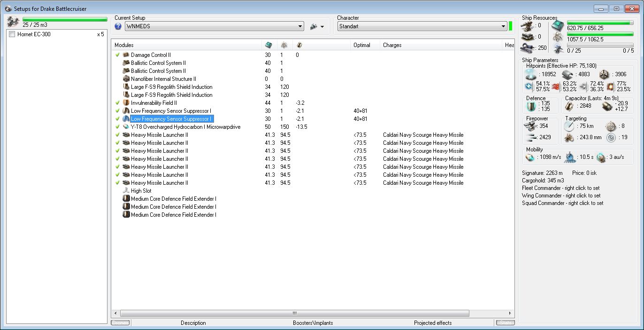
Task: Click the Fleet Commander label
Action: 561,188
